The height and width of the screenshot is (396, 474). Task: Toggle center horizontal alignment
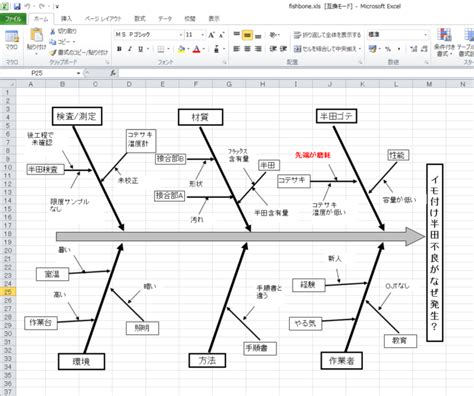247,49
